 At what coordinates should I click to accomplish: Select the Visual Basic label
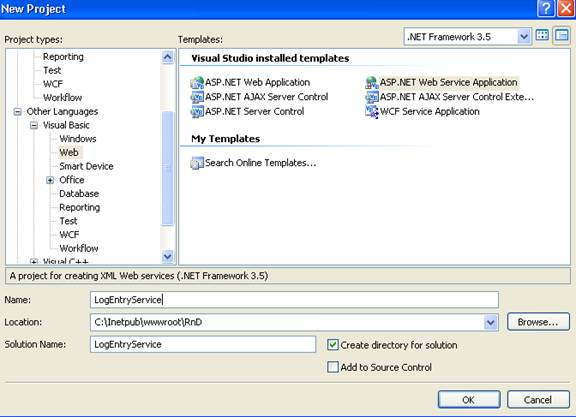pyautogui.click(x=66, y=125)
